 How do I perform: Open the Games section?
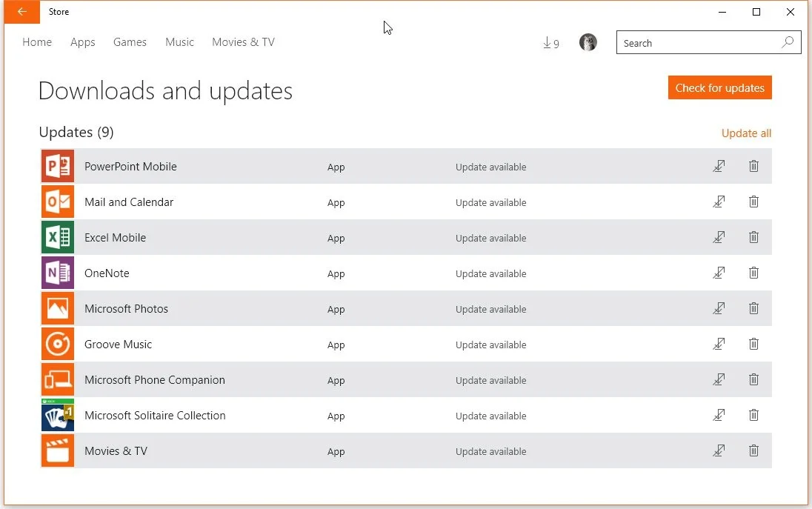(x=130, y=42)
